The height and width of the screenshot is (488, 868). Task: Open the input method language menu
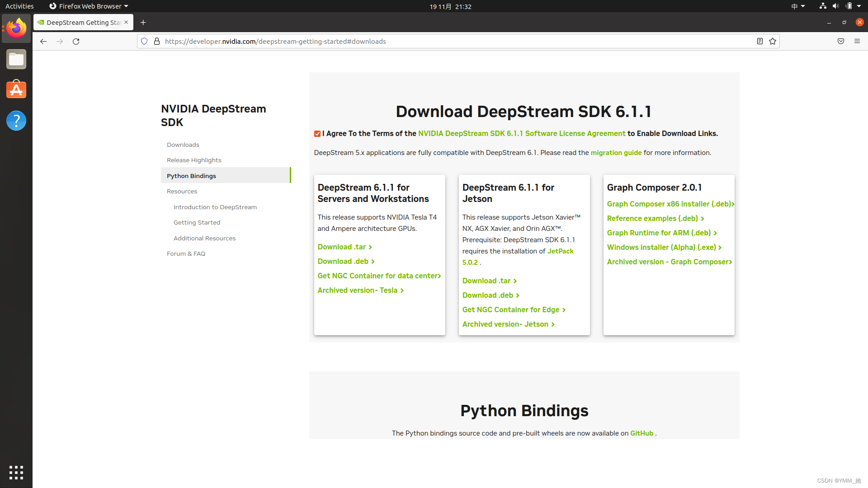coord(798,6)
